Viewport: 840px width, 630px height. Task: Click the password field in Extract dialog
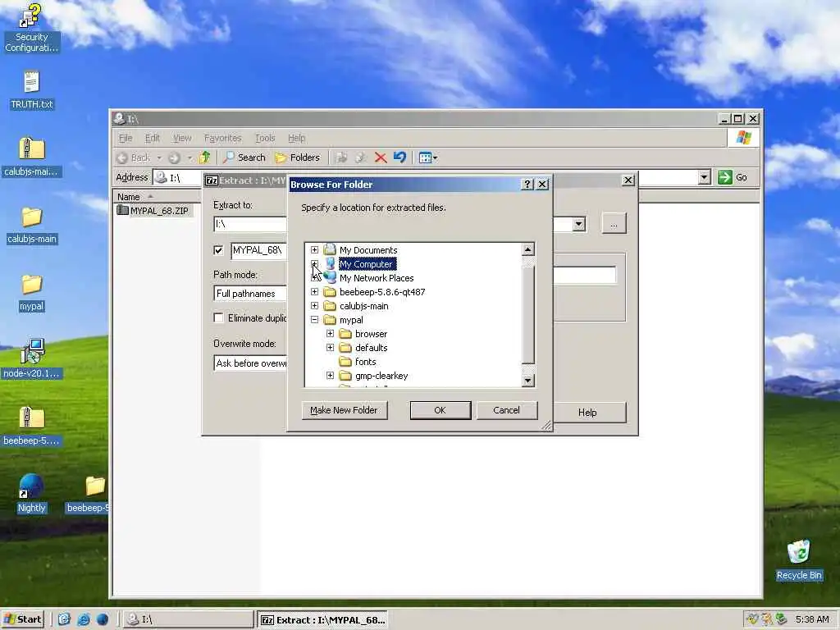click(x=584, y=275)
